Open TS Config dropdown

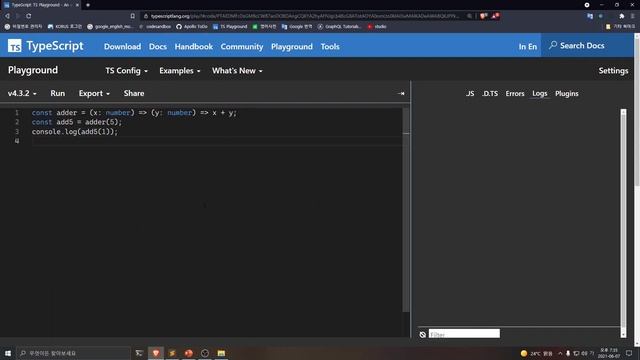(x=127, y=71)
